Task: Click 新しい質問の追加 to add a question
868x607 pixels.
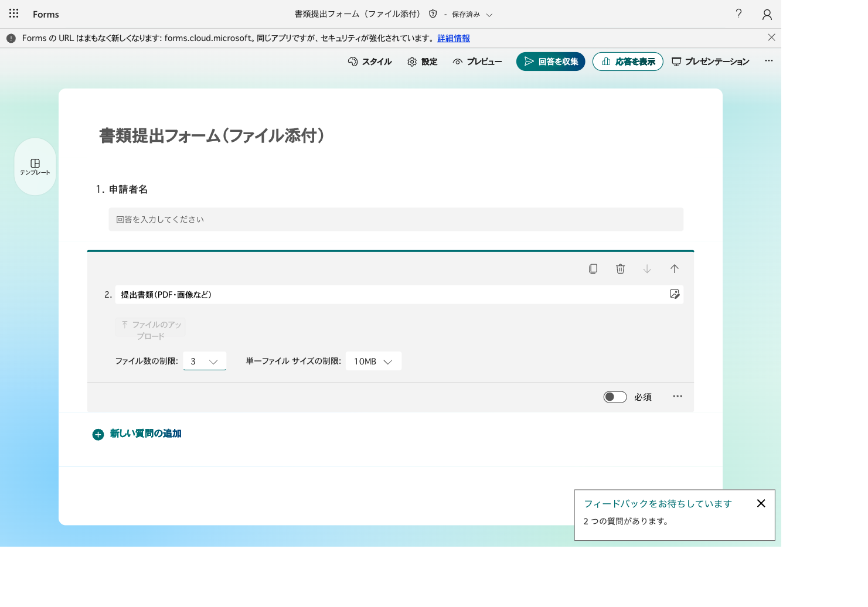Action: tap(137, 434)
